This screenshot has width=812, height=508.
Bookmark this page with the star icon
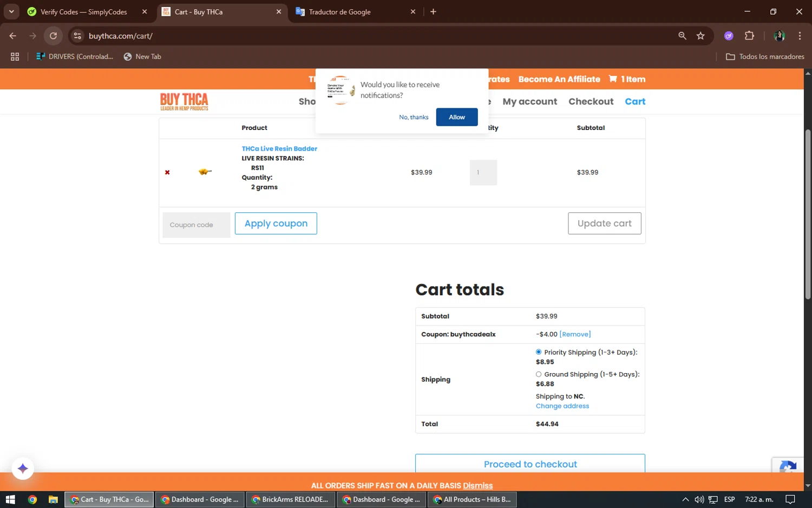[700, 36]
